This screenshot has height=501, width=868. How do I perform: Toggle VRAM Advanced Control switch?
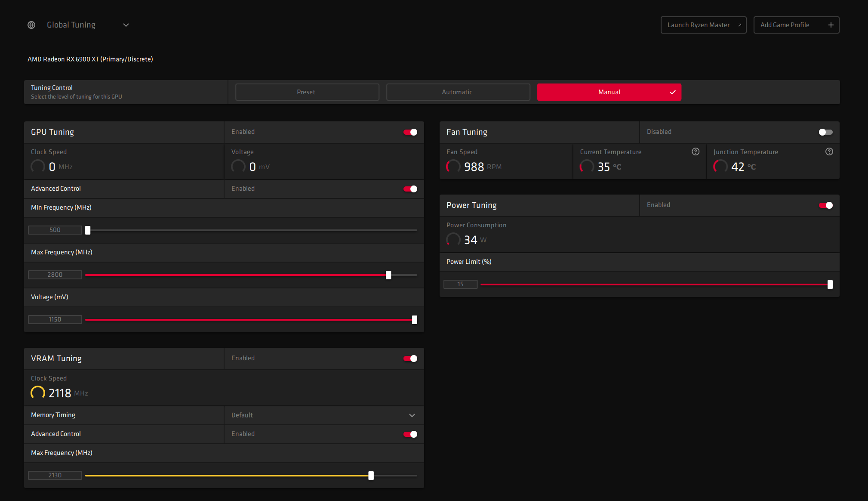[410, 434]
